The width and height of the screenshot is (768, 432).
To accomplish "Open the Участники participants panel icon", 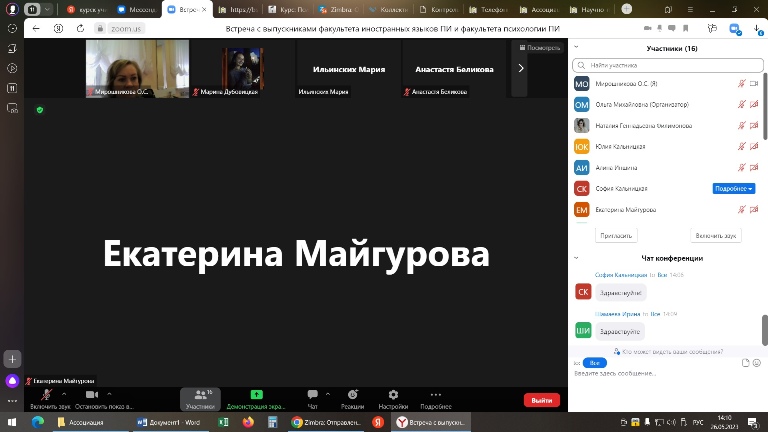I will (x=200, y=395).
